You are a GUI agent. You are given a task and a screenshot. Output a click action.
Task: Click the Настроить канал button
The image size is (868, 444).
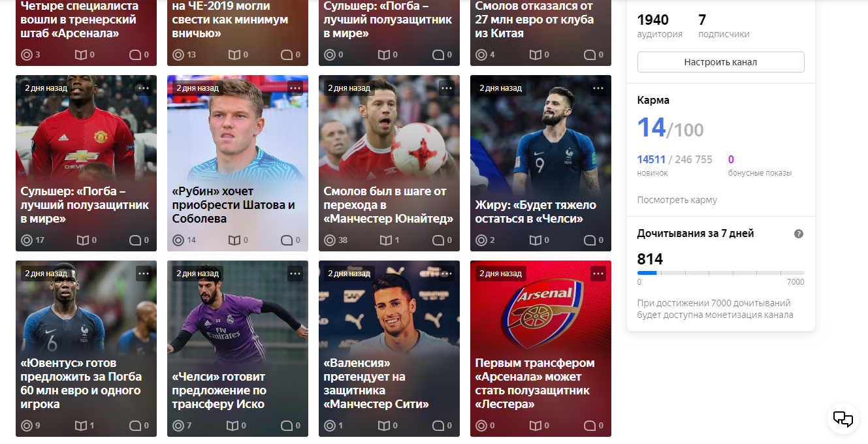[x=720, y=62]
